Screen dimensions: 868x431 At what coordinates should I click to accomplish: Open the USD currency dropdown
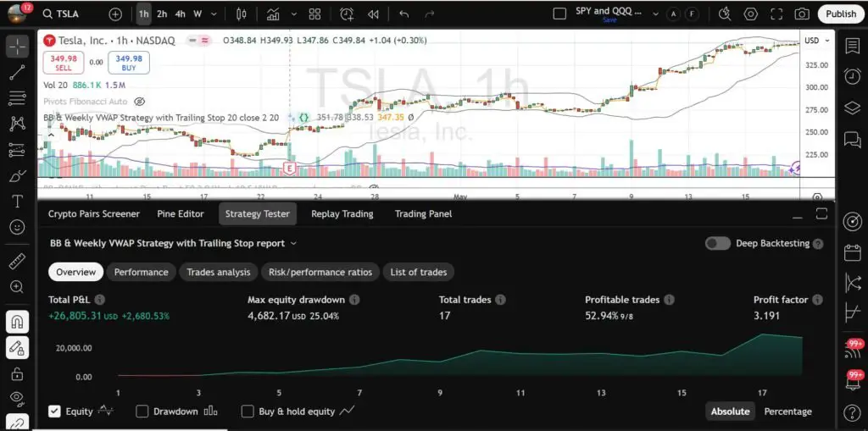(818, 41)
